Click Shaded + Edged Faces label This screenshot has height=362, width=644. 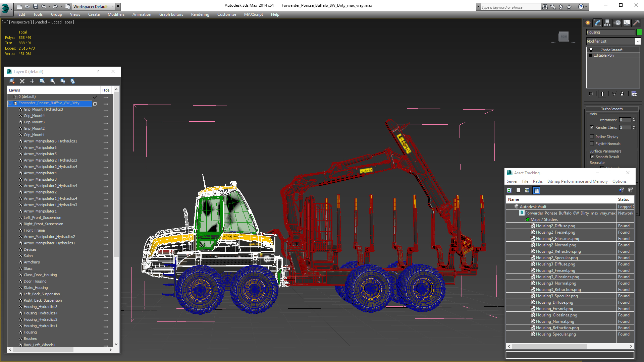(x=54, y=22)
